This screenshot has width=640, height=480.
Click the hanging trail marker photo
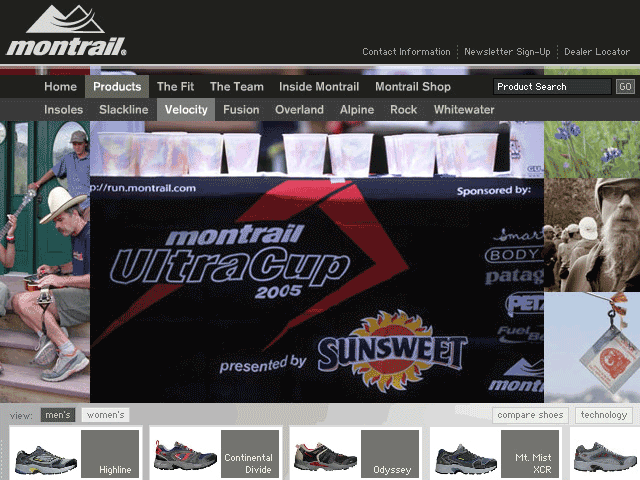click(x=592, y=347)
